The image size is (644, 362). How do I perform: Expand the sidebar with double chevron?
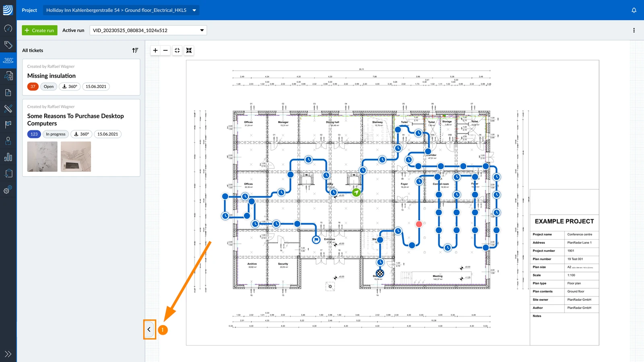coord(8,354)
